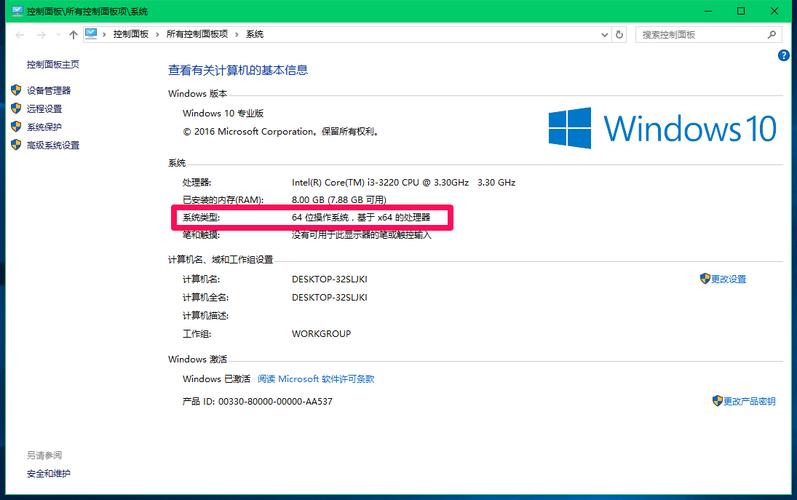
Task: Open help with the blue question mark
Action: (783, 55)
